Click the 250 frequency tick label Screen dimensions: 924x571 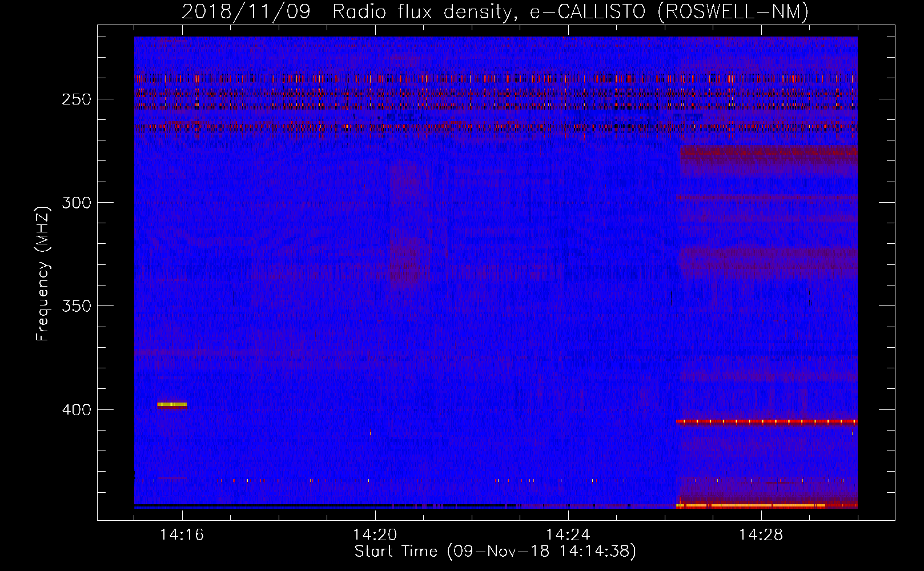click(x=77, y=99)
